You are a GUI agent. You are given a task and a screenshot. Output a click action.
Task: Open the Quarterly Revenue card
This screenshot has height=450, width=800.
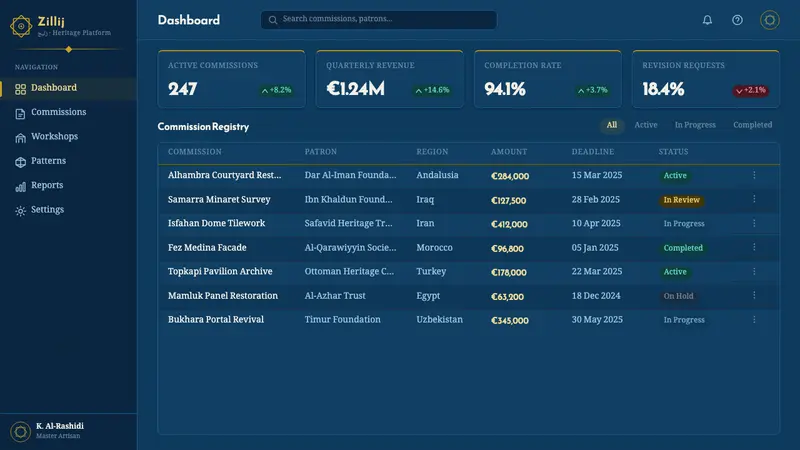(390, 79)
